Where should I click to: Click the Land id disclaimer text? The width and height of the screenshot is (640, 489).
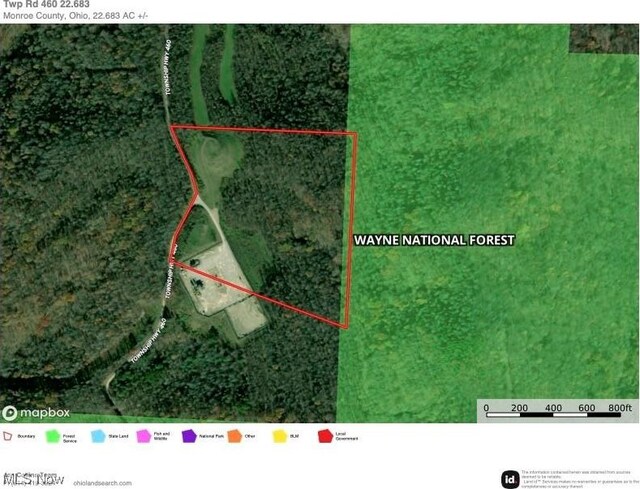579,479
